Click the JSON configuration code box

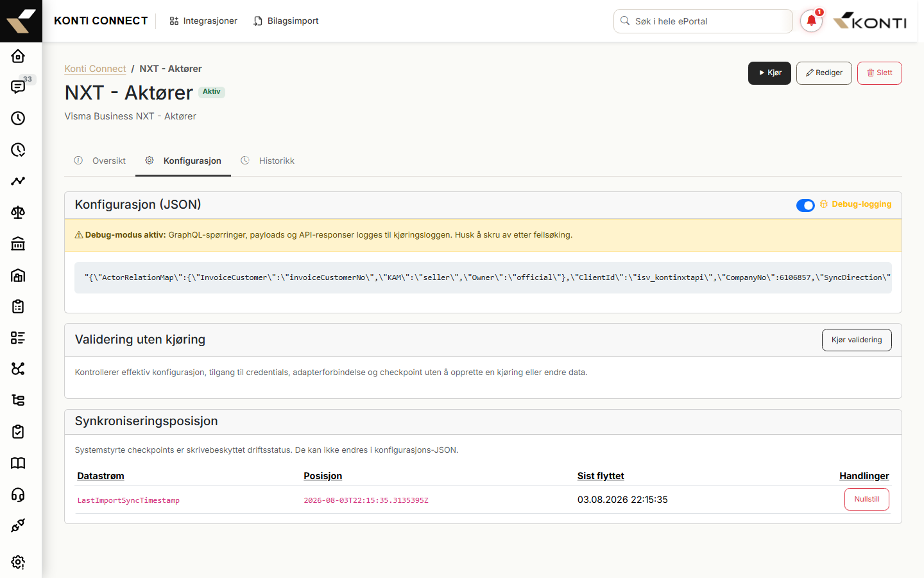point(483,277)
